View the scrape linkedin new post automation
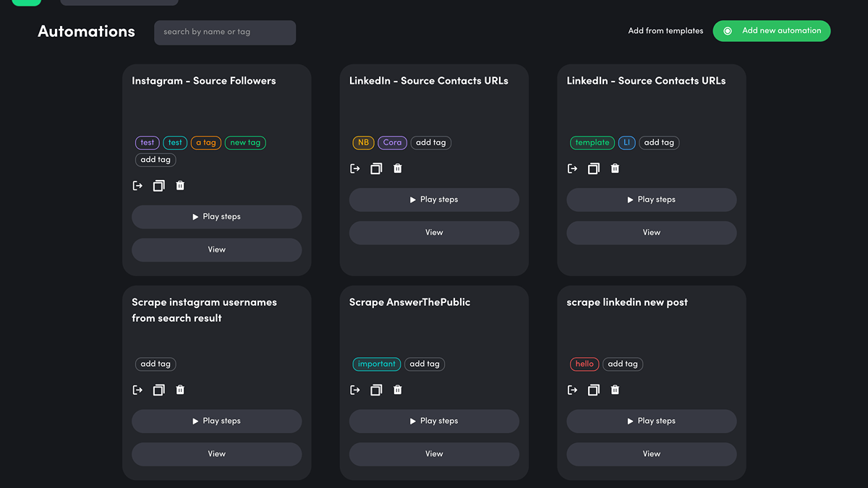868x488 pixels. click(x=651, y=454)
